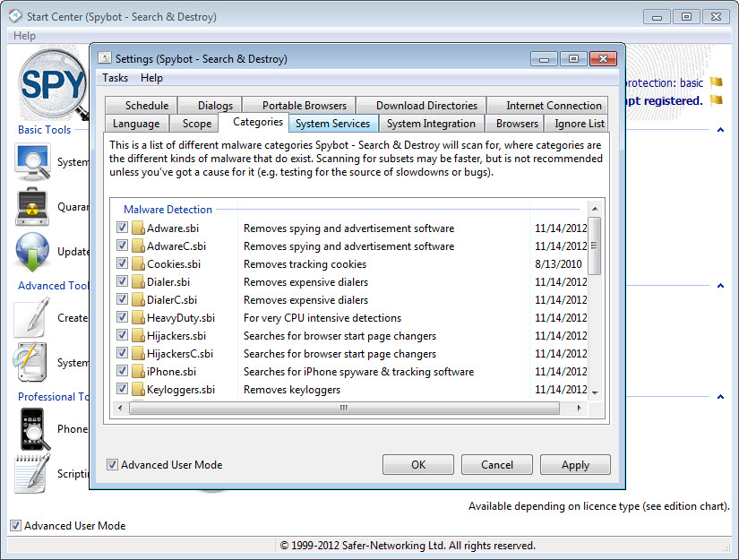This screenshot has height=560, width=739.
Task: Collapse the Advanced Tools section chevron
Action: (x=720, y=286)
